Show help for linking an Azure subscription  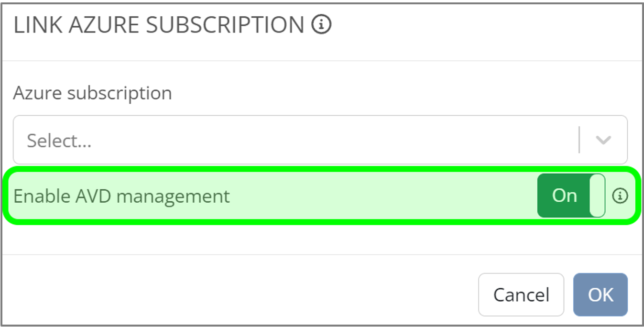coord(321,24)
